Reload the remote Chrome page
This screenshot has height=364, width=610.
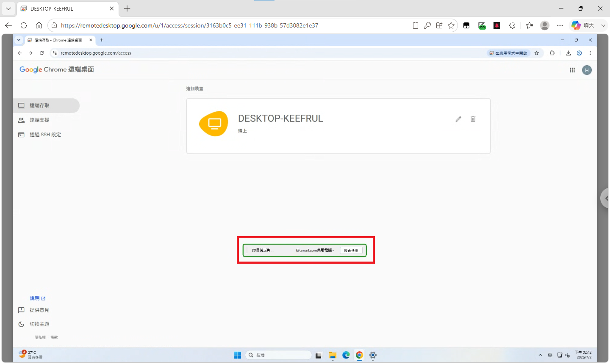pyautogui.click(x=42, y=53)
